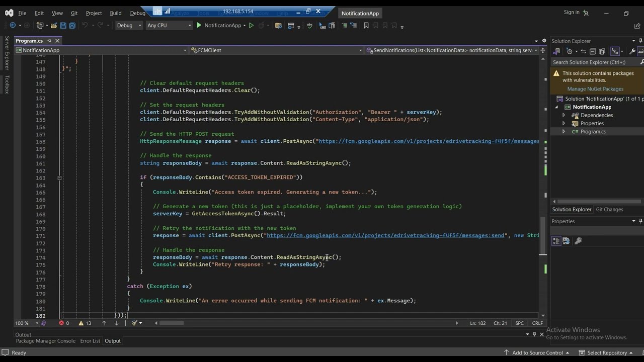Toggle the Track Active Item nested view button

coord(615,51)
